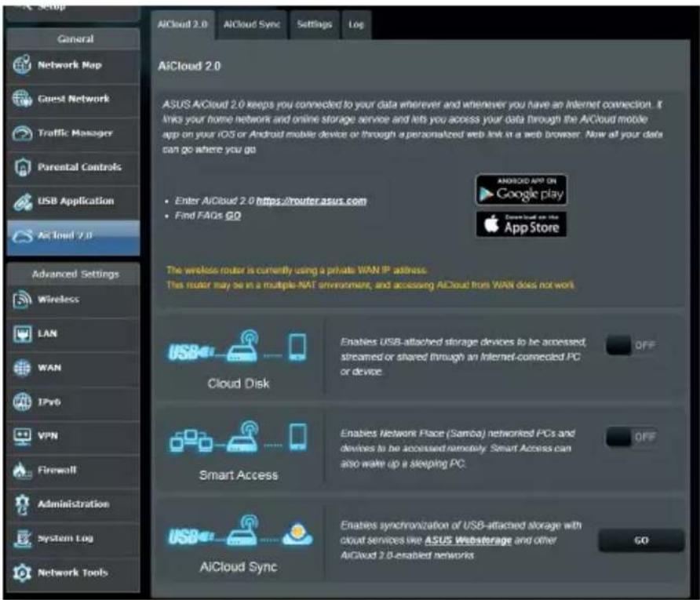Click the AiCloud 2.0 page heading
Image resolution: width=700 pixels, height=600 pixels.
tap(189, 66)
